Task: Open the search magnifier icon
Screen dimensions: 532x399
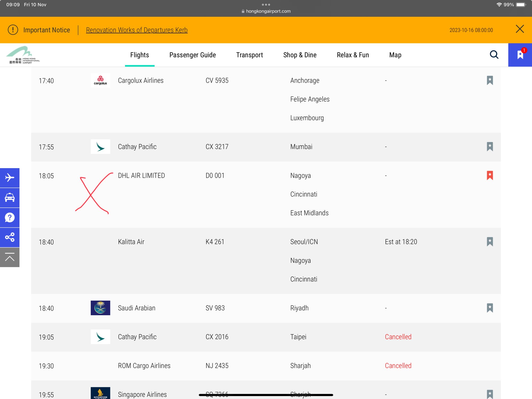Action: pyautogui.click(x=494, y=55)
